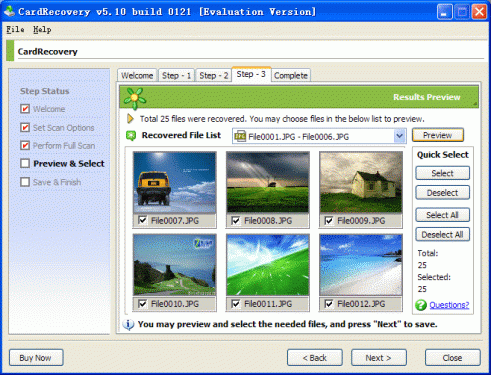This screenshot has width=491, height=375.
Task: Click the Quick Select 'Select' button
Action: (442, 173)
